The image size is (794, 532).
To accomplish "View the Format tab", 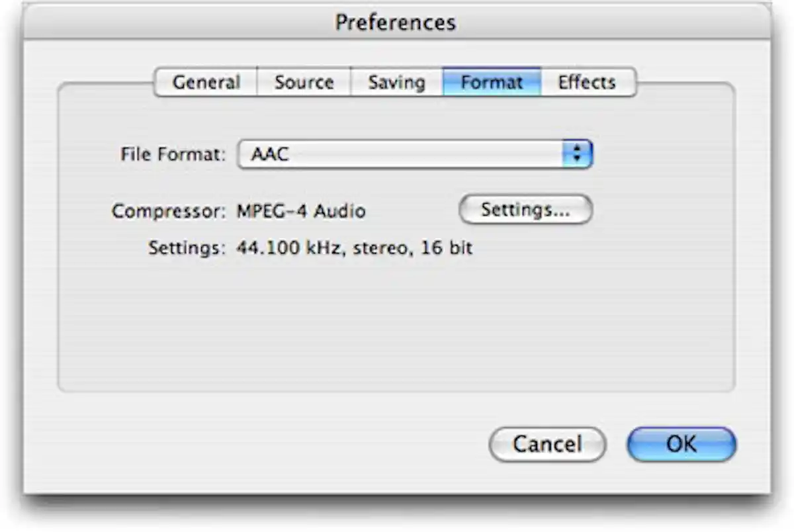I will 491,82.
